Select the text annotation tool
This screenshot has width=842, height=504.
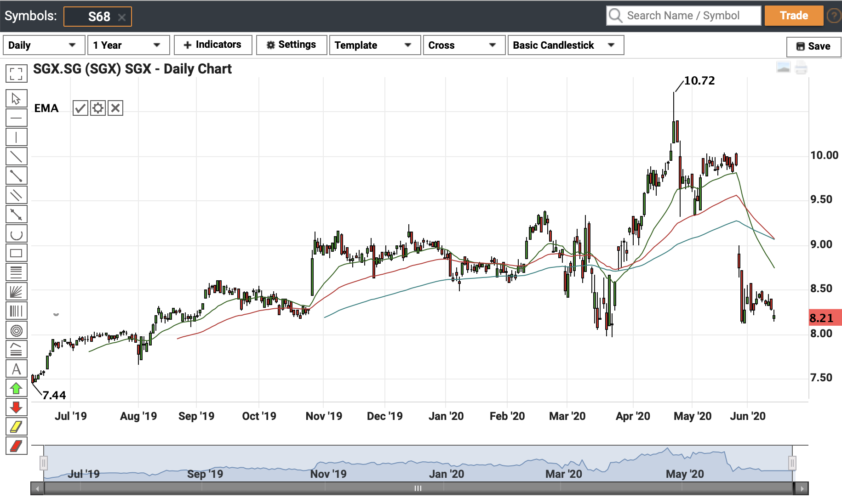[16, 369]
